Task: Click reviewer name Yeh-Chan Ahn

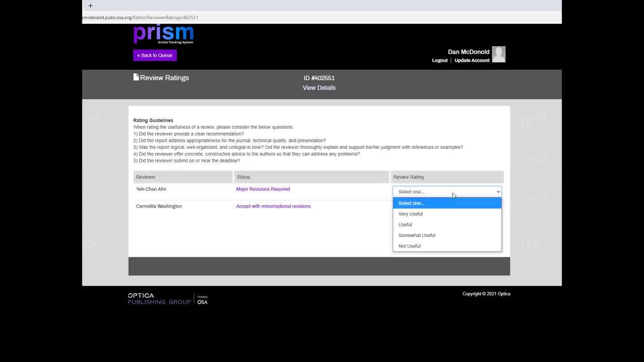Action: click(x=151, y=189)
